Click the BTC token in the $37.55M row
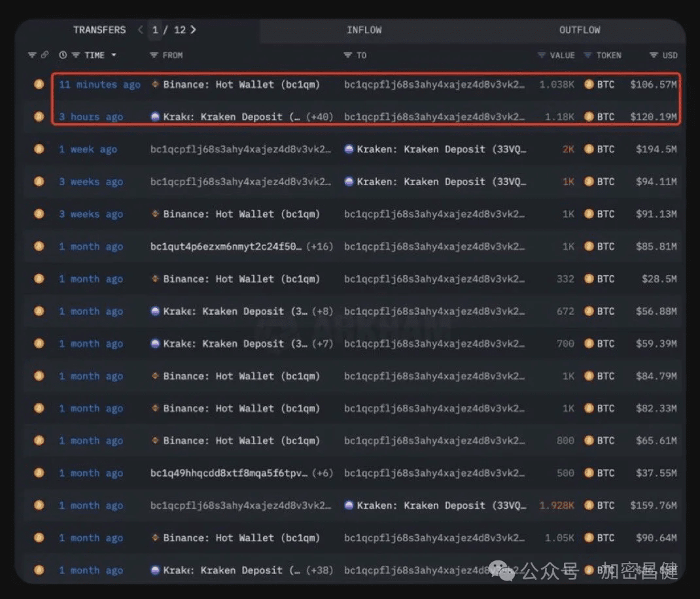The height and width of the screenshot is (599, 700). [599, 473]
